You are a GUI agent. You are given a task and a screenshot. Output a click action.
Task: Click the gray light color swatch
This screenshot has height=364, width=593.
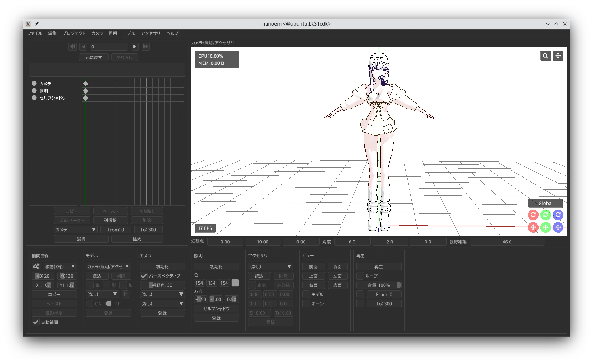[x=235, y=283]
